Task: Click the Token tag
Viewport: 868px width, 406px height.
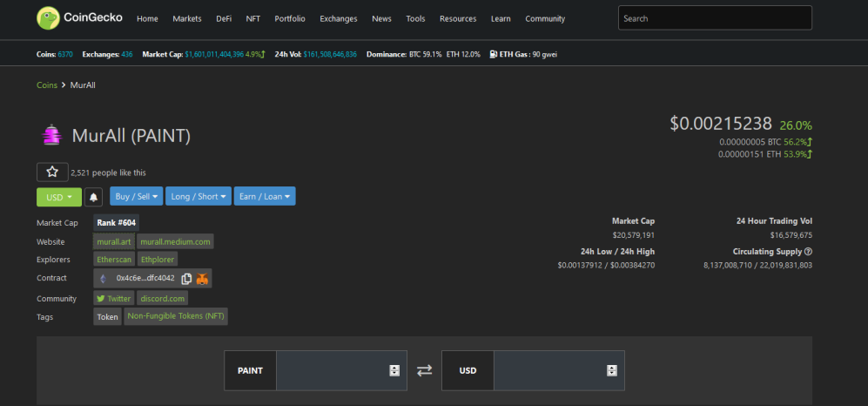Action: (107, 317)
